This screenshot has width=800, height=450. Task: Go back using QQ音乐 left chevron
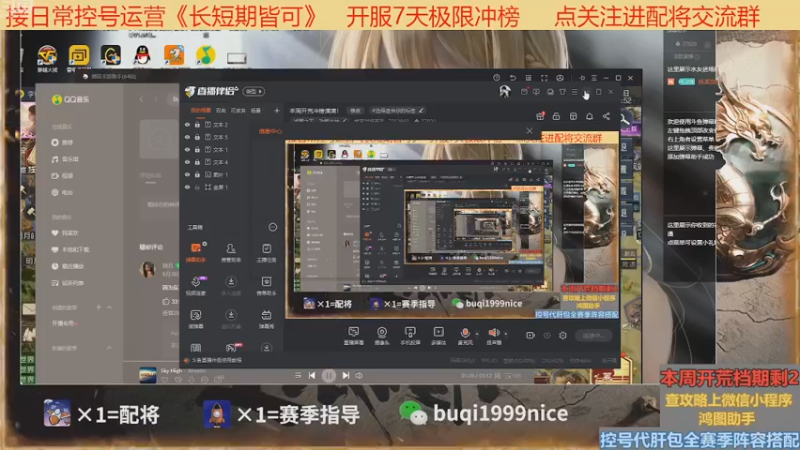click(x=142, y=99)
